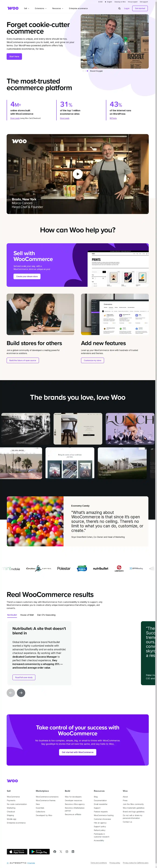Switch to the Dan-O's Seasoning tab
Screen dimensions: 157x868
(x=46, y=615)
